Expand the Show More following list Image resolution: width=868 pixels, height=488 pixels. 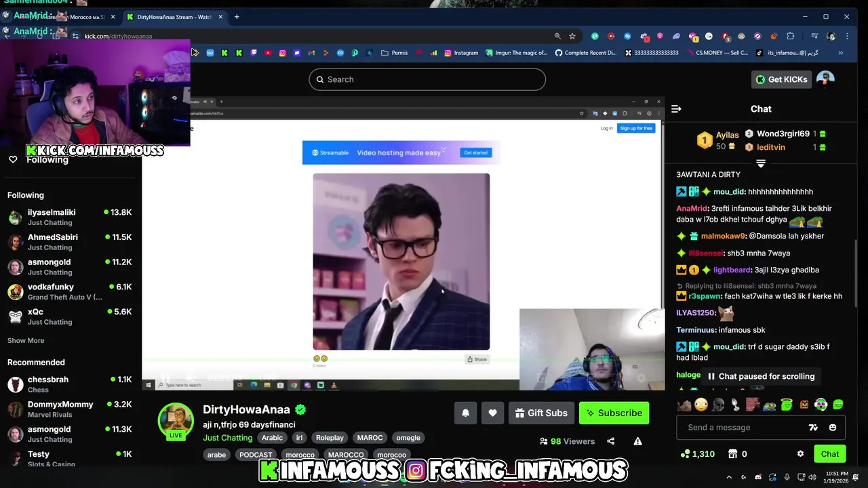point(26,340)
